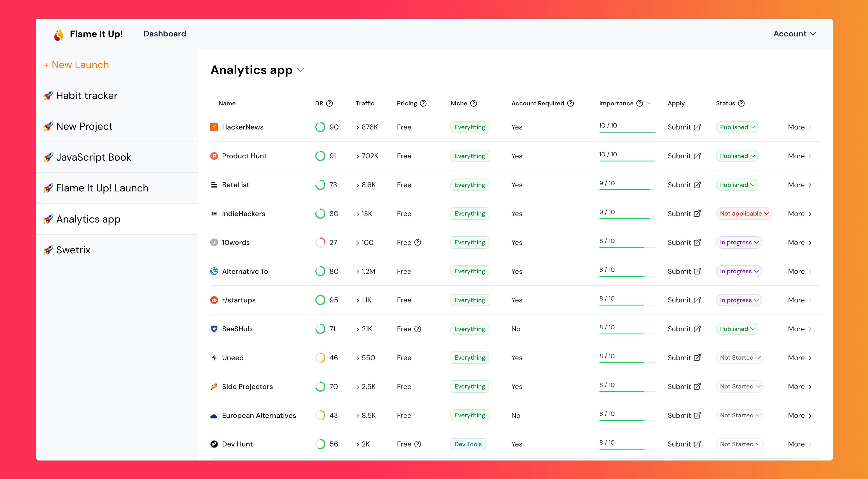
Task: Click the IndieHackers favicon
Action: click(214, 214)
